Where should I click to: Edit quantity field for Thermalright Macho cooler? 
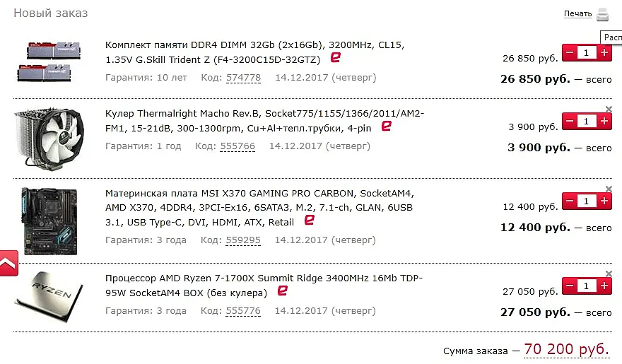[587, 121]
